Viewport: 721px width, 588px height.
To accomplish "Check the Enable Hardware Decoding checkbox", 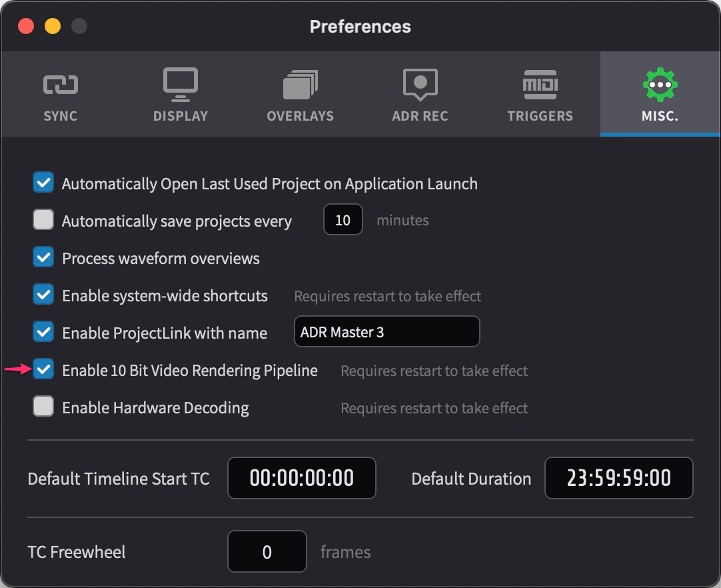I will [x=43, y=406].
